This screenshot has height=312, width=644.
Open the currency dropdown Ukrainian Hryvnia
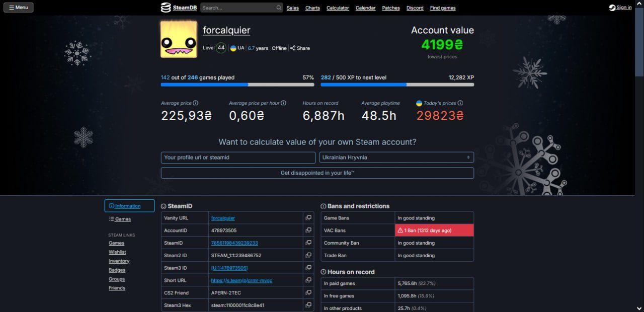(x=396, y=158)
